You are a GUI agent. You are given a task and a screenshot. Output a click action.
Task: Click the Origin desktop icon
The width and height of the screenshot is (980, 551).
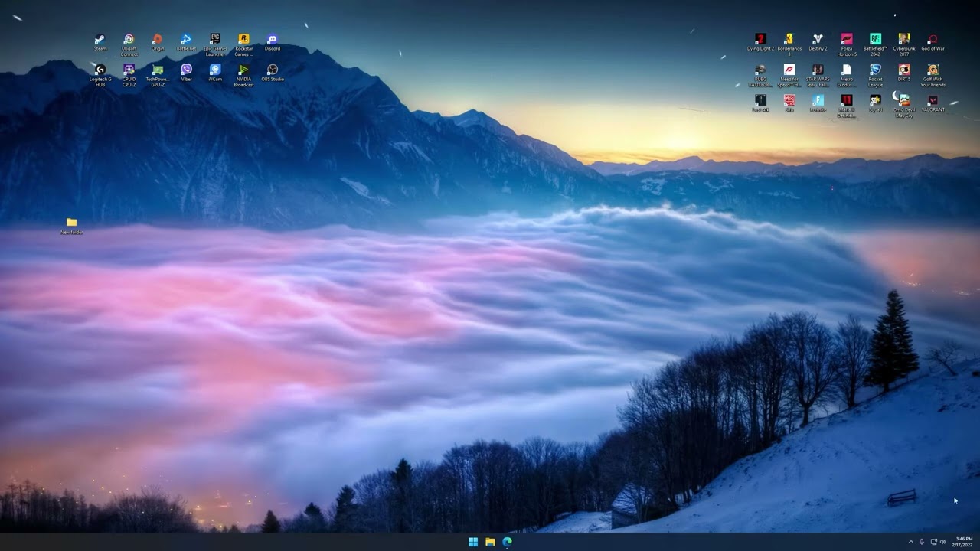158,42
